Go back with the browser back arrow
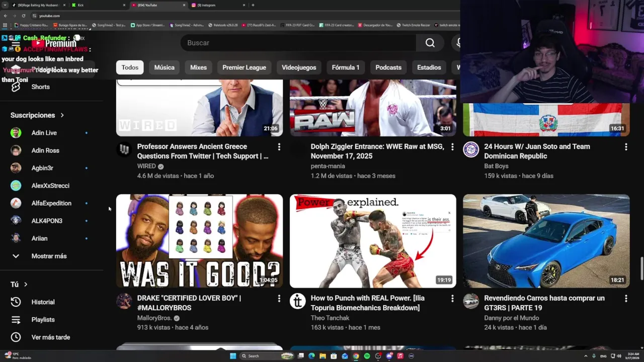 5,16
